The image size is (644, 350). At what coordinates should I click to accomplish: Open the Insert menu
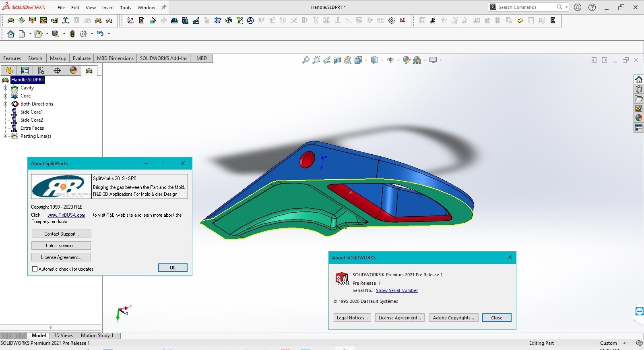[x=108, y=8]
